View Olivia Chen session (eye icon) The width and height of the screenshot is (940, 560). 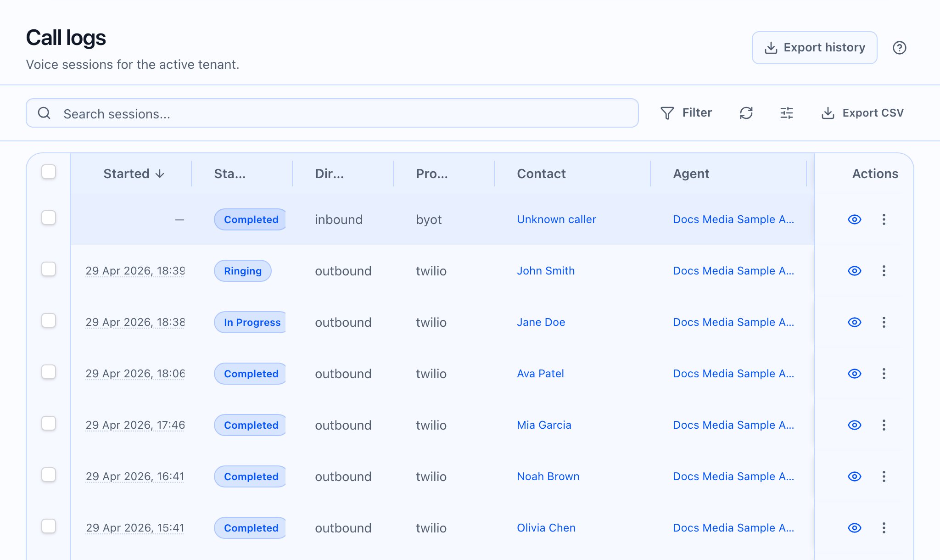(854, 528)
